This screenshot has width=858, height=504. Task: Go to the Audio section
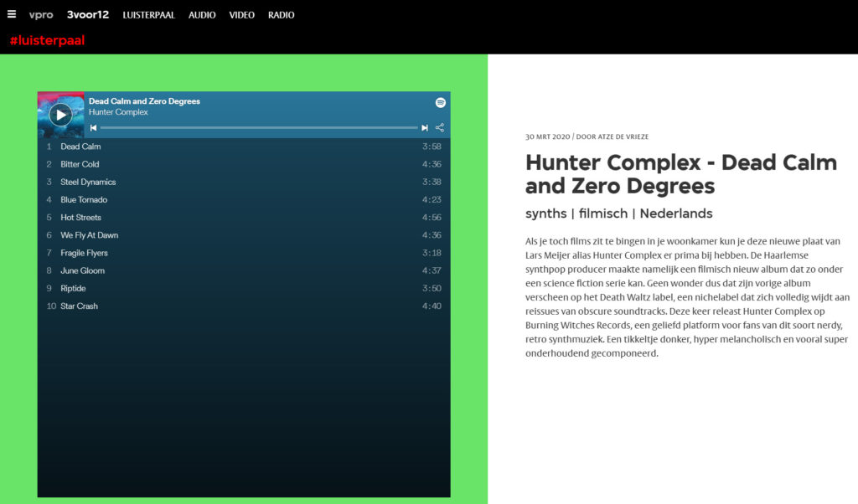202,15
